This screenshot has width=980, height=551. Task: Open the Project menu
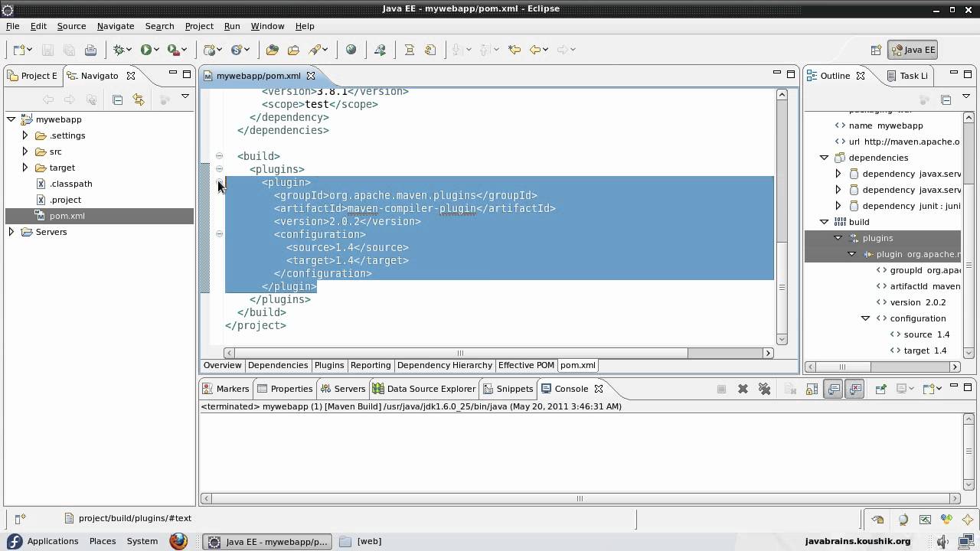199,26
